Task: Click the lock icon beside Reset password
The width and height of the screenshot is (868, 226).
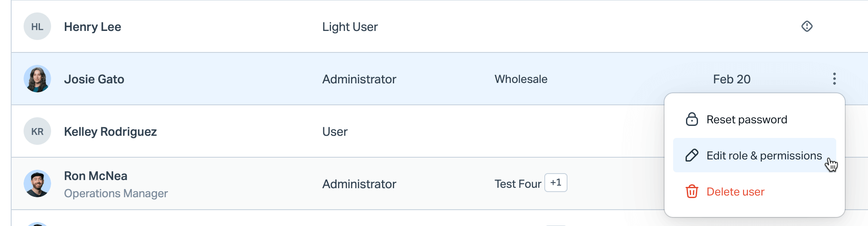Action: pyautogui.click(x=692, y=119)
